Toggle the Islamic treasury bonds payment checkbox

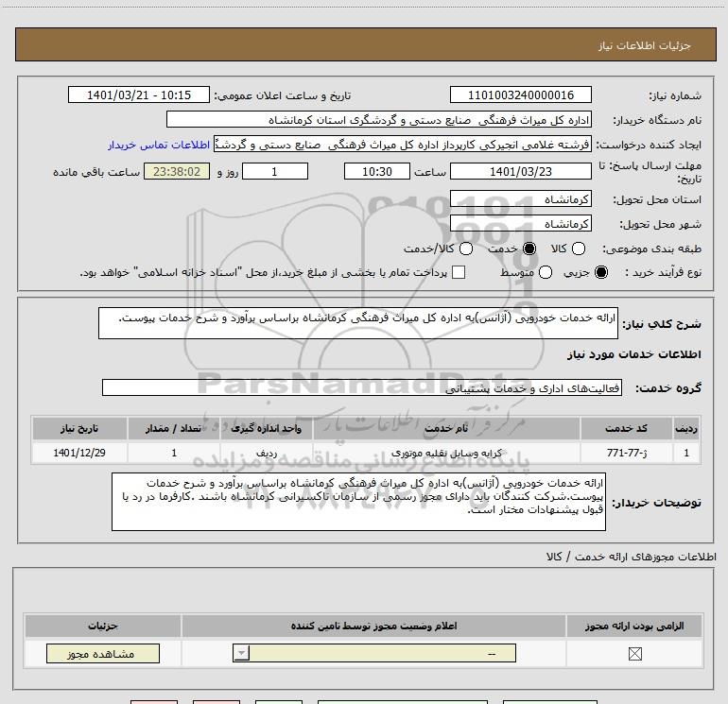pos(459,272)
